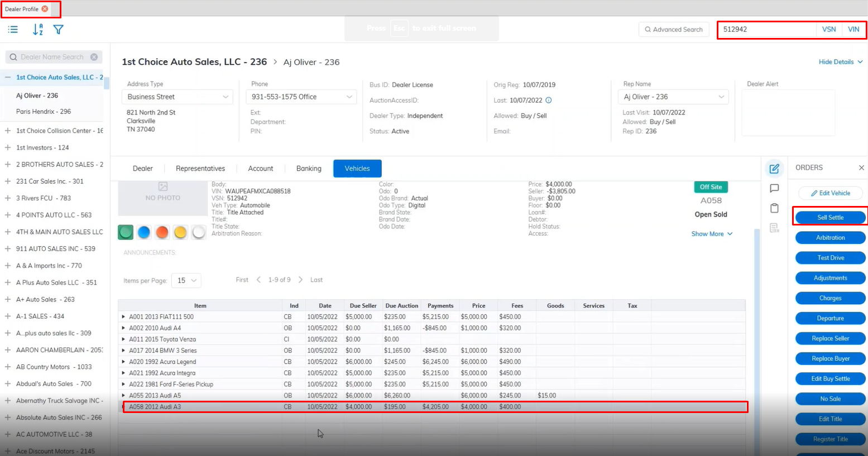
Task: Open the clipboard panel icon
Action: pyautogui.click(x=774, y=208)
